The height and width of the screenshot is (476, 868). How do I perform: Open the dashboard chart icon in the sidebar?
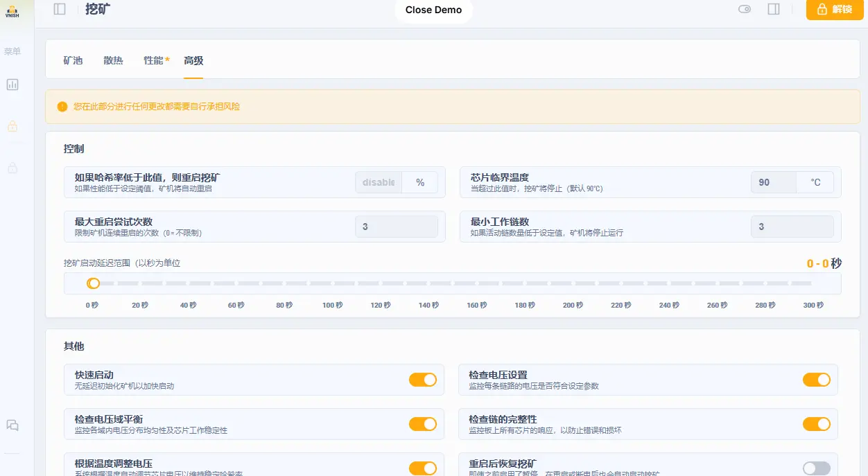pyautogui.click(x=12, y=85)
